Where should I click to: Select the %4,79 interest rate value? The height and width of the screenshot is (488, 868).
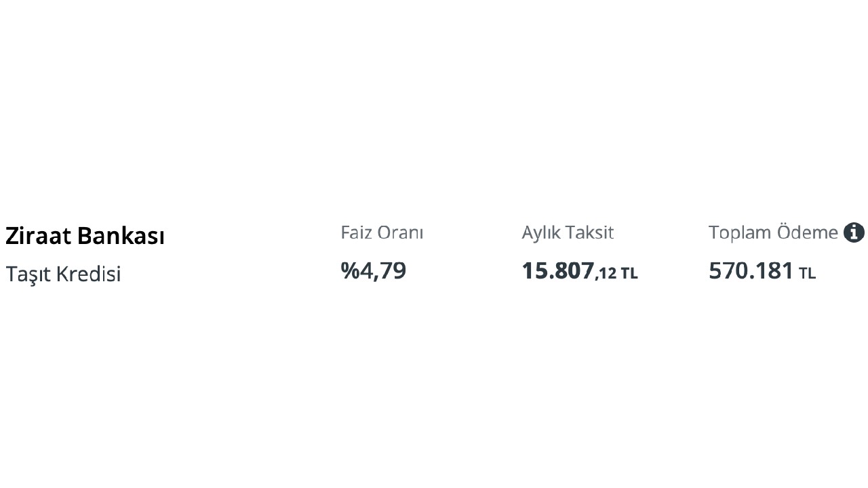click(x=373, y=270)
